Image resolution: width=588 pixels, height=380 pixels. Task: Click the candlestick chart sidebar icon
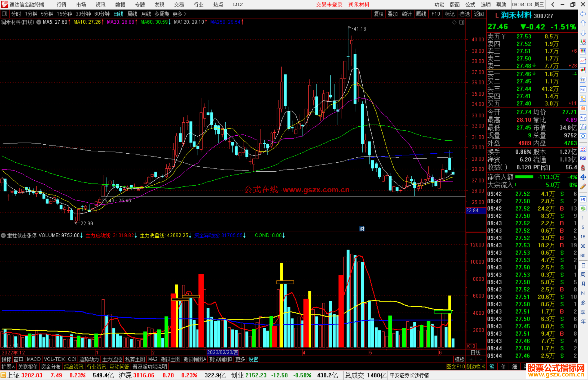[583, 70]
